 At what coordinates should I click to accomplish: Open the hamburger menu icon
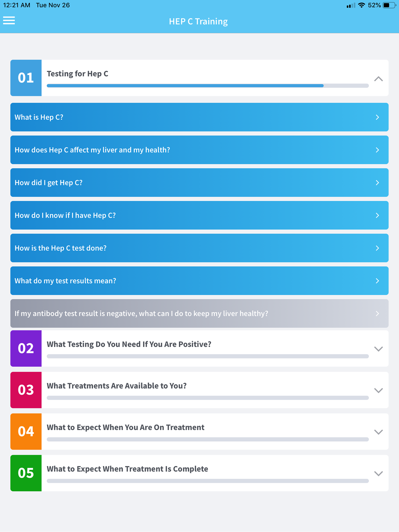[9, 20]
